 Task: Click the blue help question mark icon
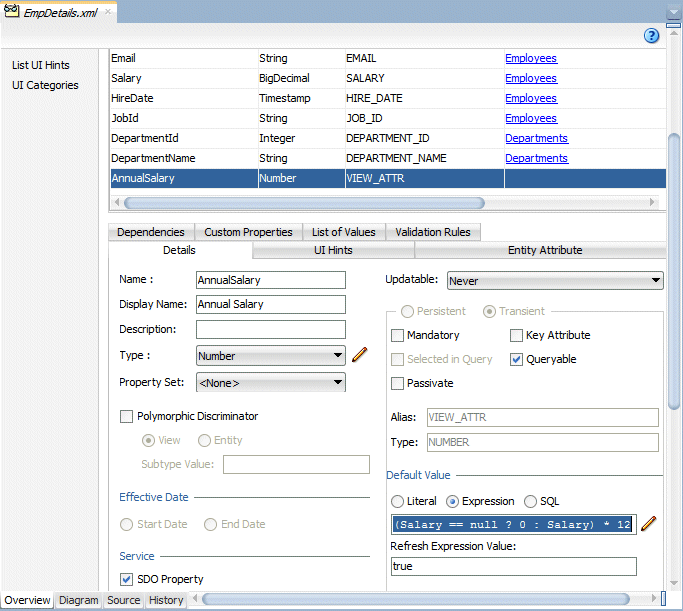(651, 36)
